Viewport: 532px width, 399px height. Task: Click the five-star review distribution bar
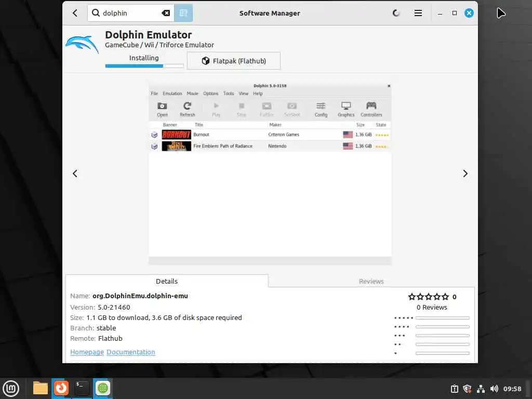point(443,318)
